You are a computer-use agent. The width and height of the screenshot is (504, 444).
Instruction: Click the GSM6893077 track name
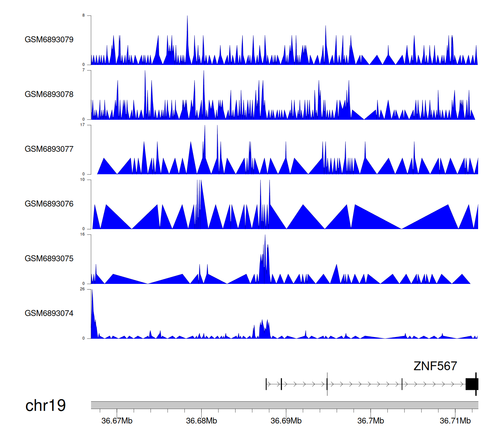(49, 149)
